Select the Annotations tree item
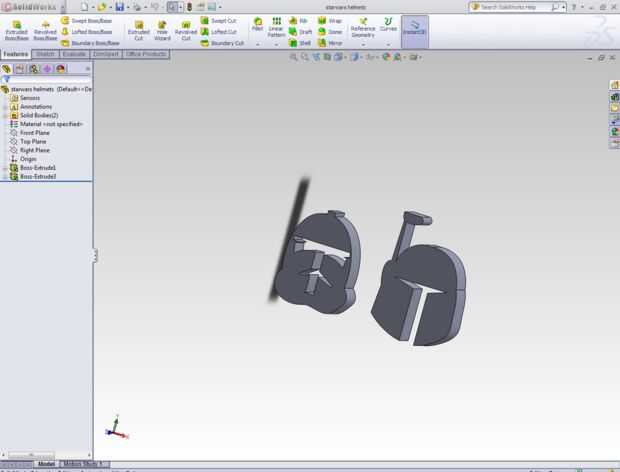 coord(31,107)
